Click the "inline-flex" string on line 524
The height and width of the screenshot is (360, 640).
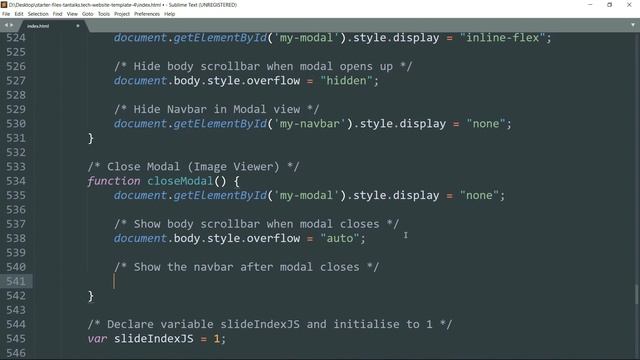tap(503, 38)
